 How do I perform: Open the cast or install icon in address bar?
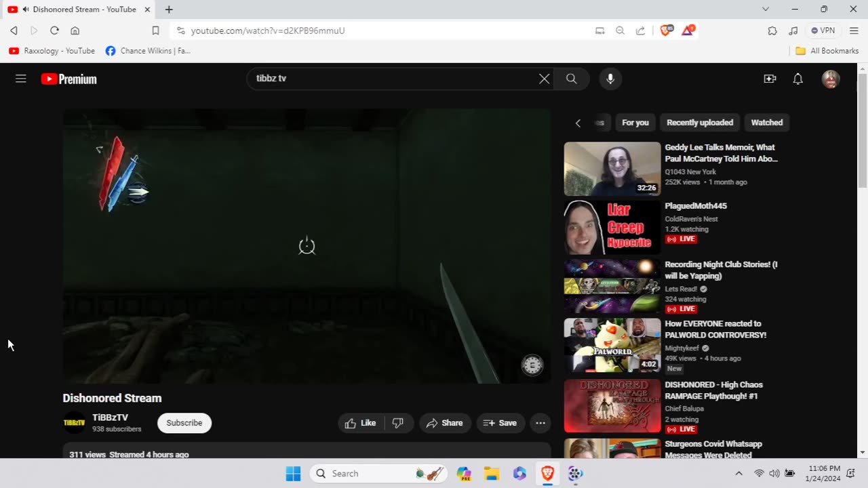point(599,30)
